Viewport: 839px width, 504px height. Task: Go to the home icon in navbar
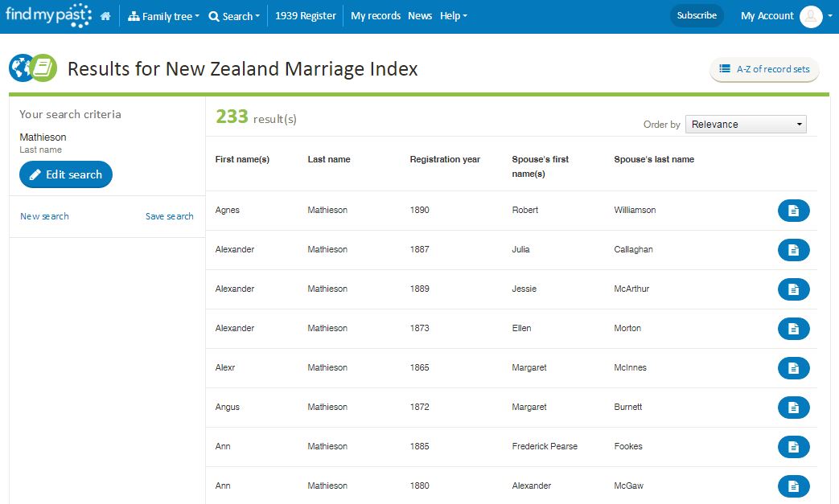click(x=105, y=16)
